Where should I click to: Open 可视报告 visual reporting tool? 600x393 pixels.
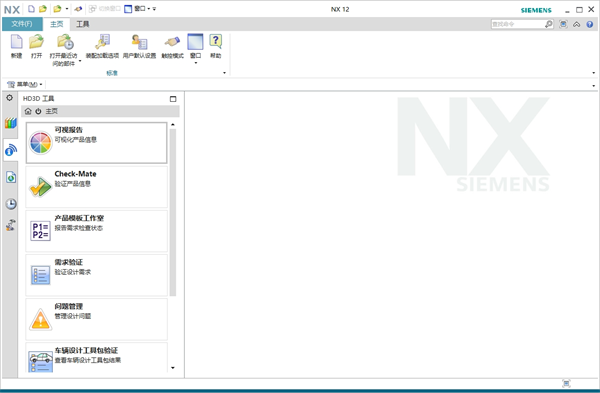[x=96, y=143]
